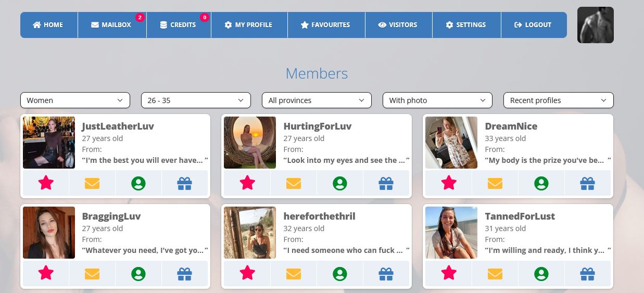This screenshot has height=293, width=644.
Task: Add JustLeatherLuv to favourites with star icon
Action: (x=46, y=183)
